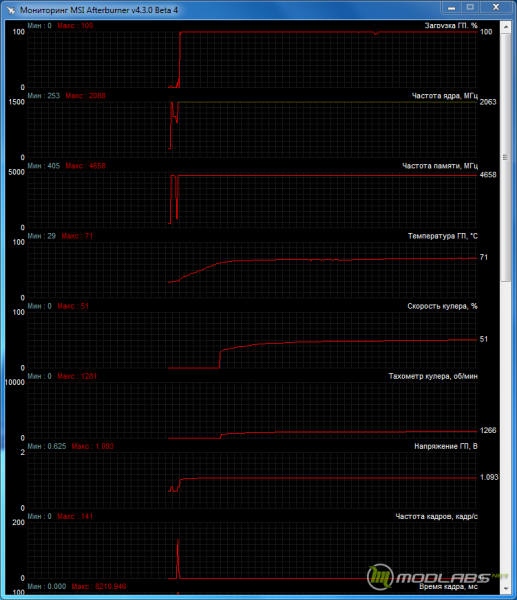This screenshot has height=600, width=517.
Task: Click 'Макс : 8210.946' on frame time graph
Action: coord(99,587)
